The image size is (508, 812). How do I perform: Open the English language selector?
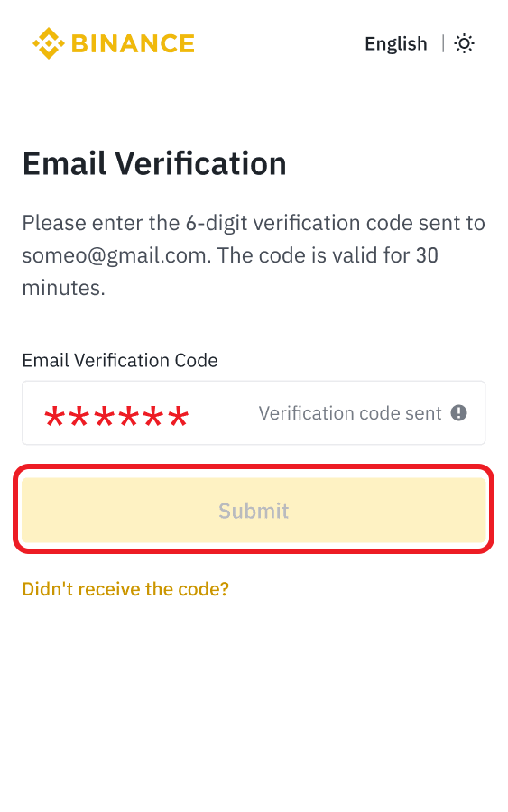click(395, 44)
